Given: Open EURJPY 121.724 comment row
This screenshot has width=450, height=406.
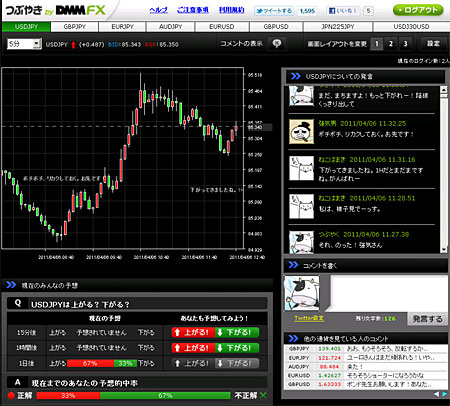Looking at the screenshot, I should pos(365,358).
